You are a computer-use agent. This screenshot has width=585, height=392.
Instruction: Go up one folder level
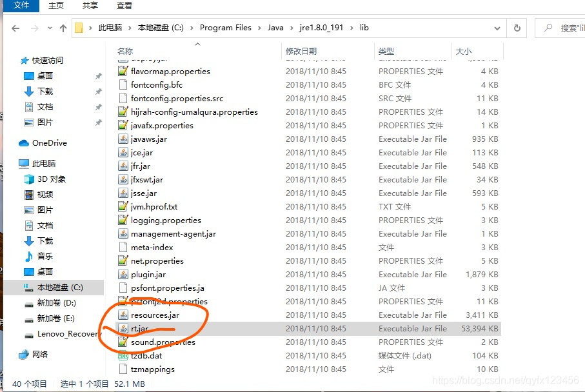coord(63,28)
